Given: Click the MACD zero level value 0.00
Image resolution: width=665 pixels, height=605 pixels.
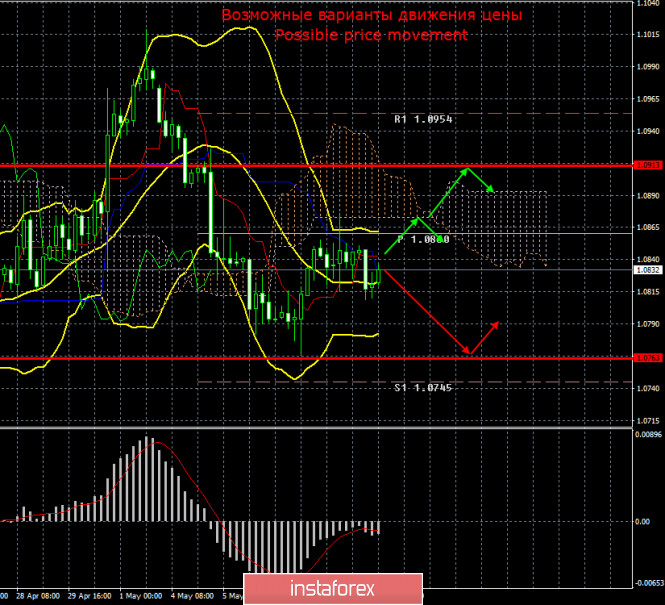Looking at the screenshot, I should pos(643,521).
